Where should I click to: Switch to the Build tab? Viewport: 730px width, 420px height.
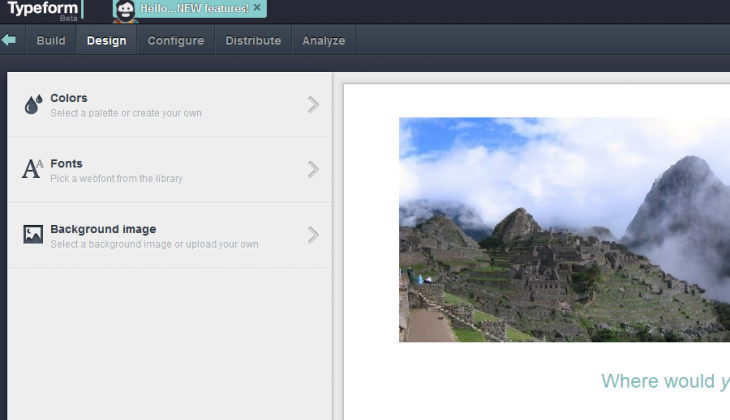click(x=51, y=41)
